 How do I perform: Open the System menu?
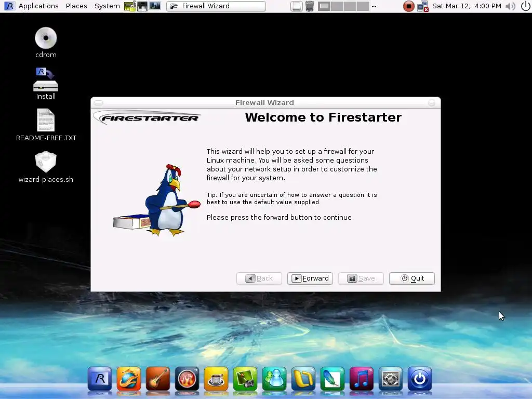pos(107,6)
